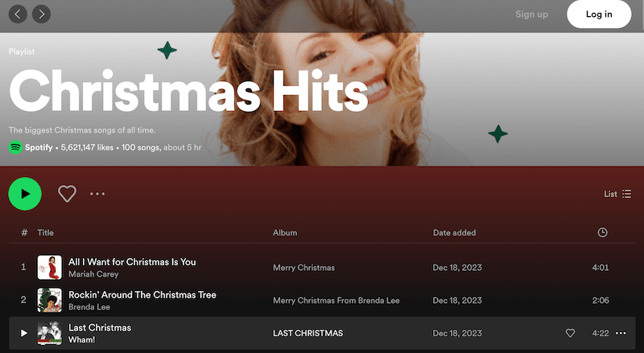Click the Title column header
Image resolution: width=644 pixels, height=353 pixels.
point(46,232)
